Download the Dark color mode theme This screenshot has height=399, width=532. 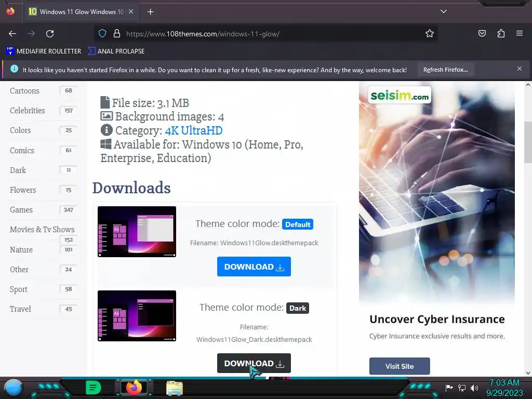[x=254, y=363]
